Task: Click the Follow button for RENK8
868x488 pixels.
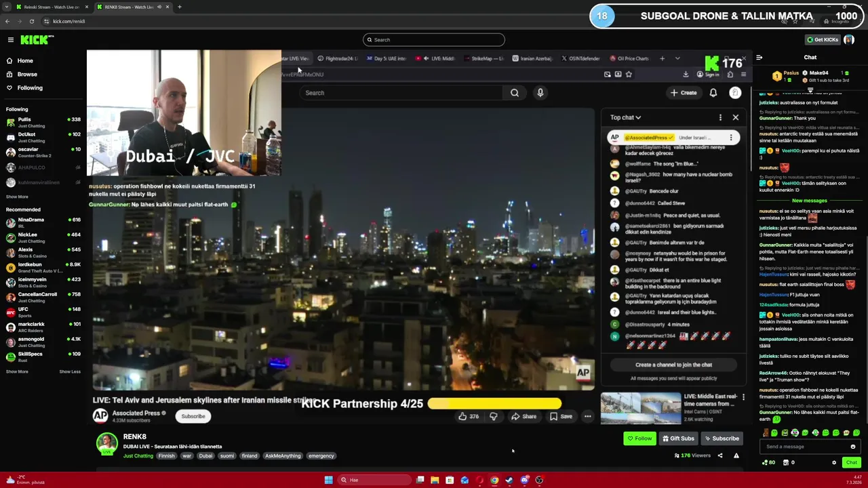Action: [x=639, y=439]
